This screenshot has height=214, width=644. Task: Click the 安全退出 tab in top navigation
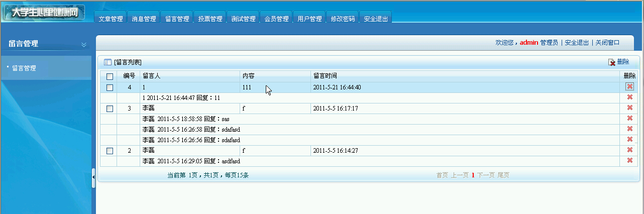376,19
